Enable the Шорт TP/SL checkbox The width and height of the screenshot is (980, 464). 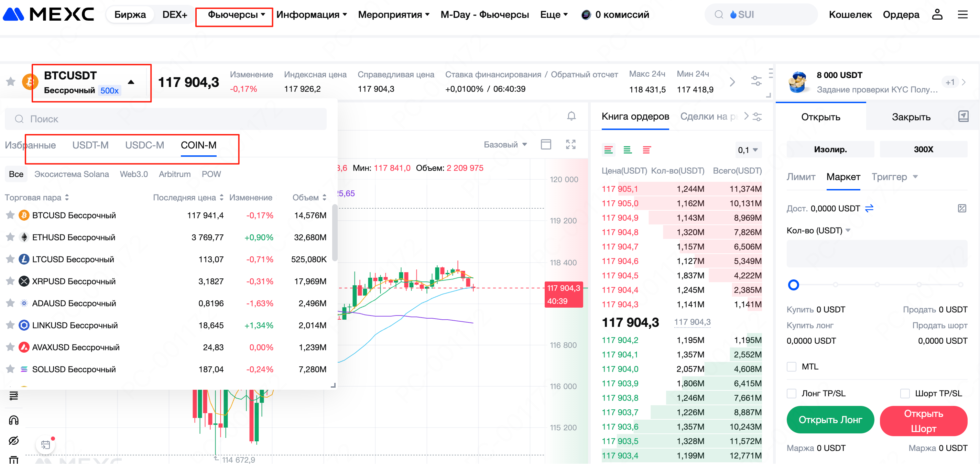click(x=905, y=393)
